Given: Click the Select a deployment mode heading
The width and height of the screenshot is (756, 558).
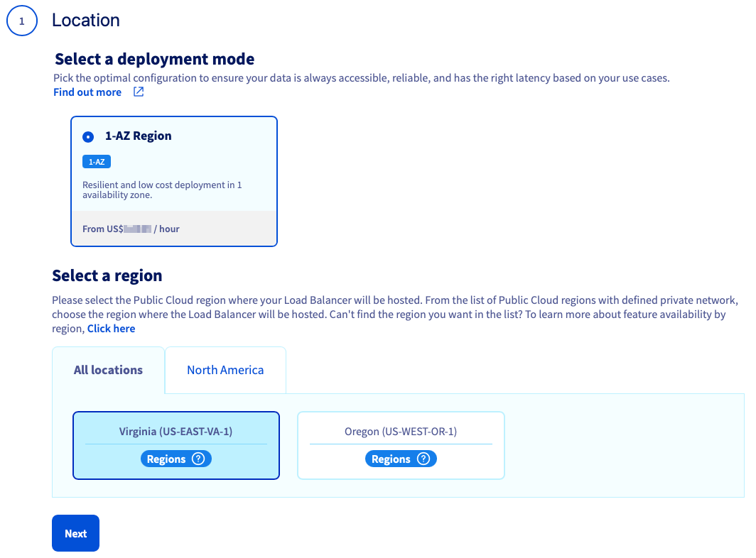Looking at the screenshot, I should point(154,59).
